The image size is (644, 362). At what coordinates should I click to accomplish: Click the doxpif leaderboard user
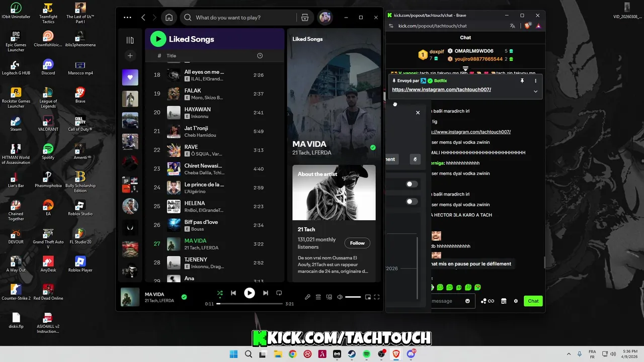(437, 51)
